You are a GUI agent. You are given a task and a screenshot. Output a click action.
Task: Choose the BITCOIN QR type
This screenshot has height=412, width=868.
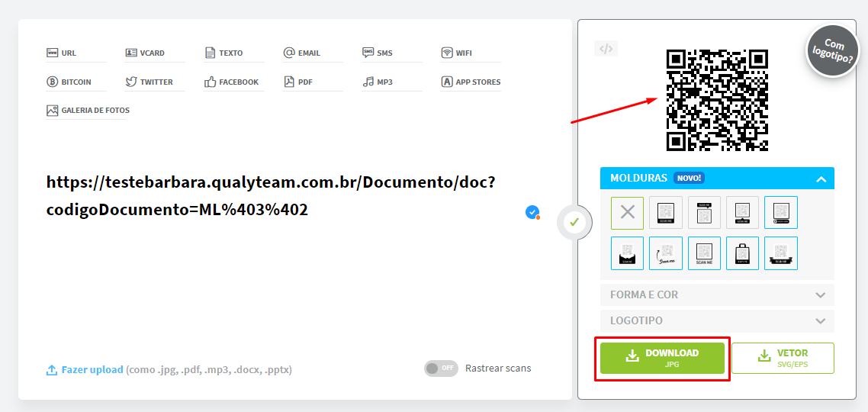point(69,82)
